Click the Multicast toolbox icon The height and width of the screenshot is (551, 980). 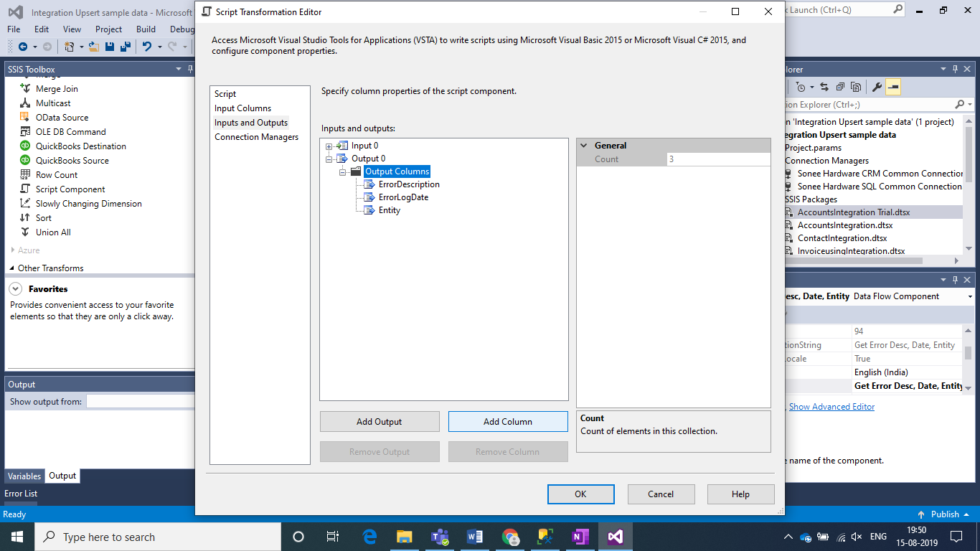click(25, 103)
